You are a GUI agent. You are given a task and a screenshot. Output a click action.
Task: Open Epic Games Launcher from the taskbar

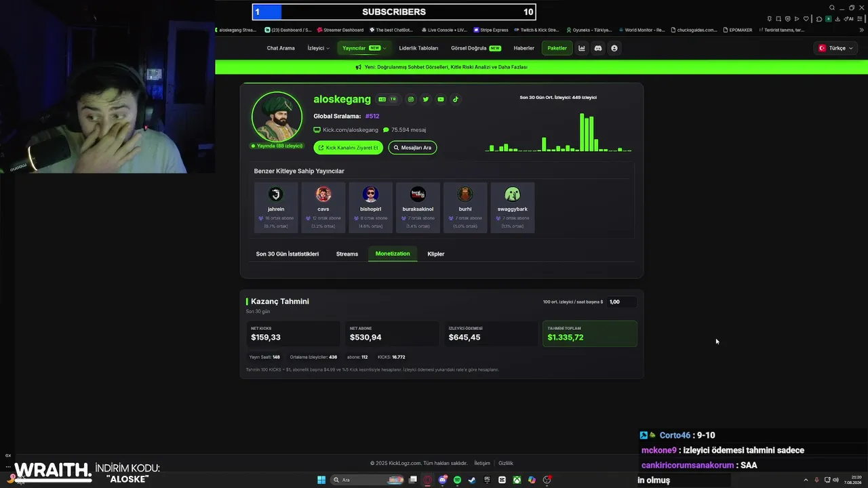tap(487, 480)
